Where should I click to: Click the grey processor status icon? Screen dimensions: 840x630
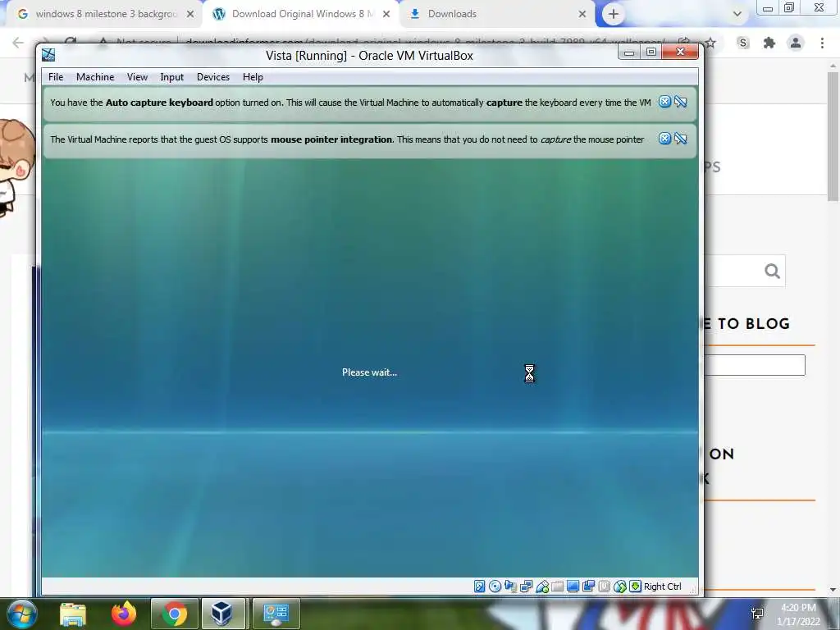point(604,587)
